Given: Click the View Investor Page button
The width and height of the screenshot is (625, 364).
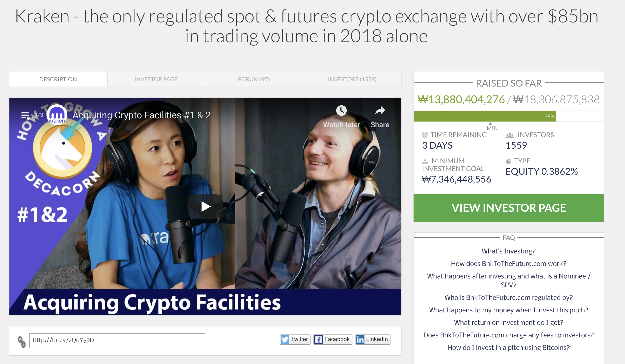Looking at the screenshot, I should 509,208.
